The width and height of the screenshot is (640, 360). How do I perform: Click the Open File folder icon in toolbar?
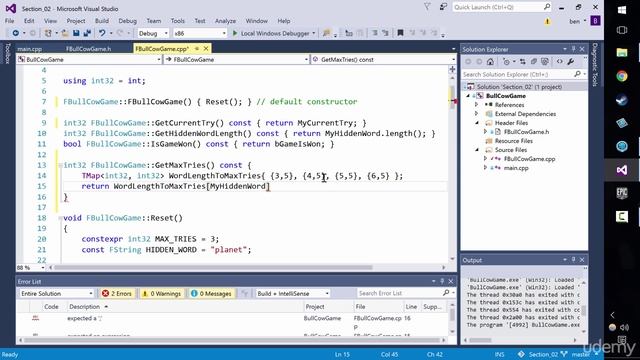coord(65,33)
